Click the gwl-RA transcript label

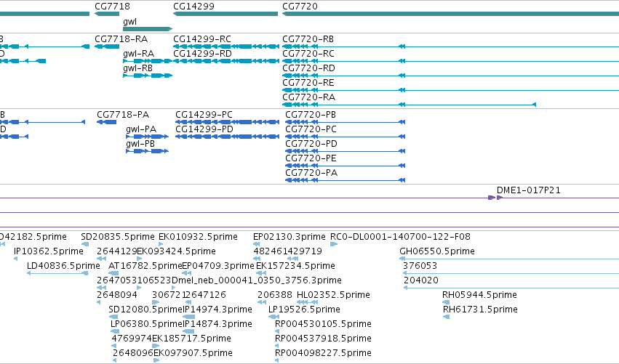click(138, 54)
